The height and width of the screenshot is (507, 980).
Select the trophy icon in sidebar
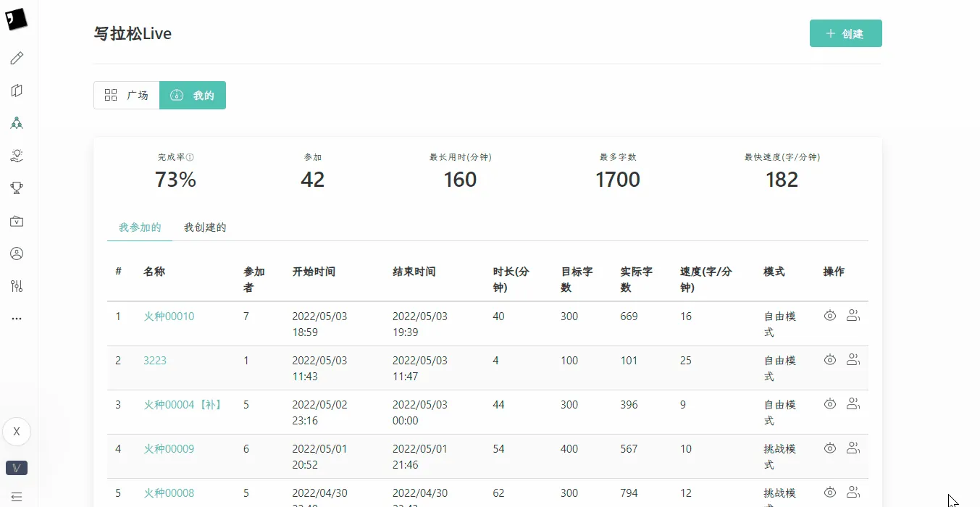[x=17, y=188]
